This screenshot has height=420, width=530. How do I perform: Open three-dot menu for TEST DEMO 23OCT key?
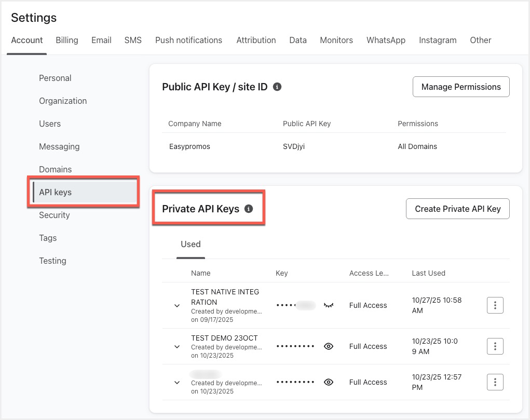point(495,346)
